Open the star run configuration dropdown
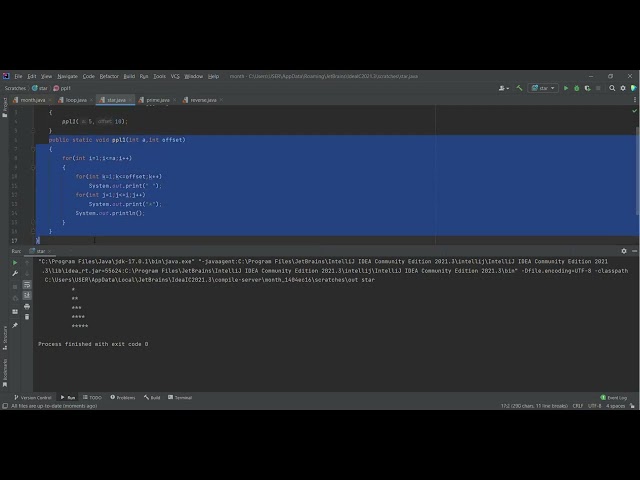Image resolution: width=640 pixels, height=480 pixels. 543,88
